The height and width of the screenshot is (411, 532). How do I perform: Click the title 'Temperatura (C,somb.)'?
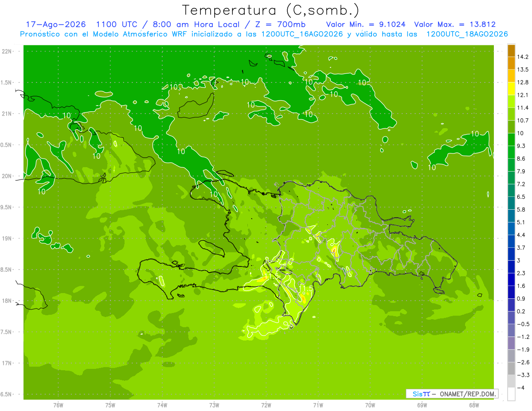271,10
